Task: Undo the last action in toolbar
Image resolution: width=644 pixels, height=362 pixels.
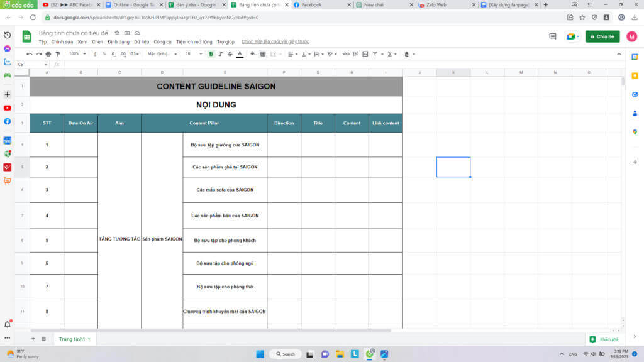Action: click(x=29, y=54)
